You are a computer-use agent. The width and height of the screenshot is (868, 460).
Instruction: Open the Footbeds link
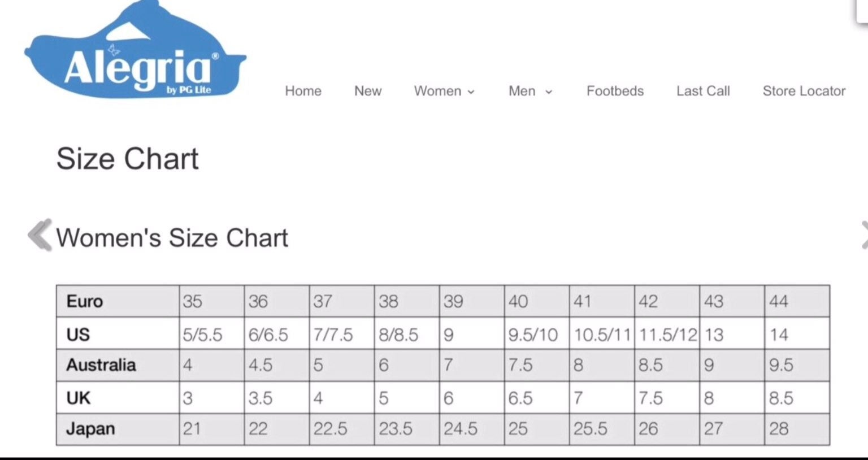pos(615,91)
